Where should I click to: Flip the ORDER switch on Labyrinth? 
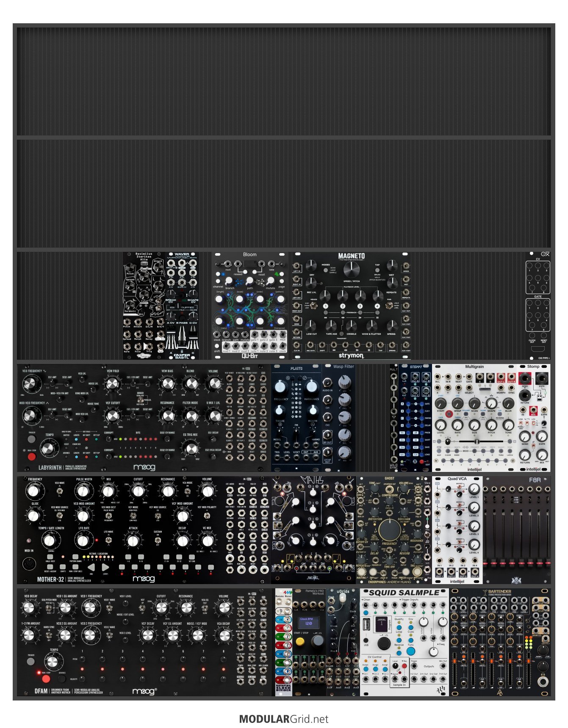tap(140, 399)
